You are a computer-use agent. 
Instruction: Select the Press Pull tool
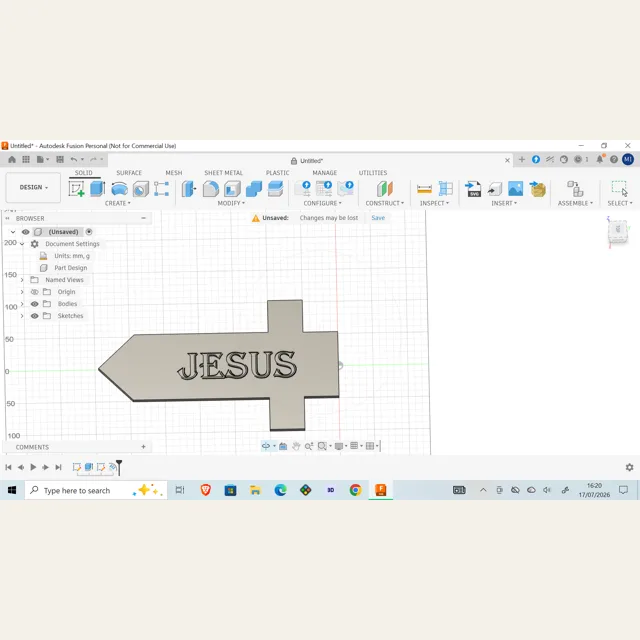pos(189,189)
